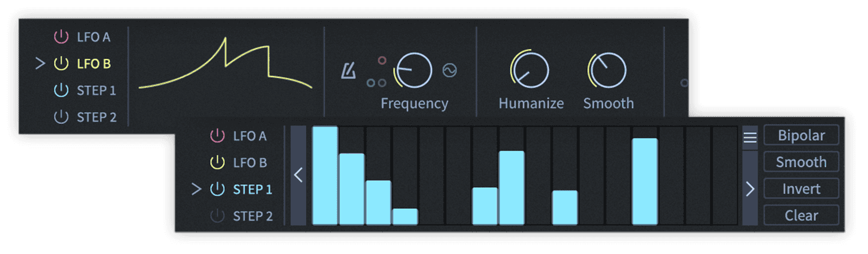Click the Clear button
Screen dimensions: 868x254
click(x=801, y=216)
